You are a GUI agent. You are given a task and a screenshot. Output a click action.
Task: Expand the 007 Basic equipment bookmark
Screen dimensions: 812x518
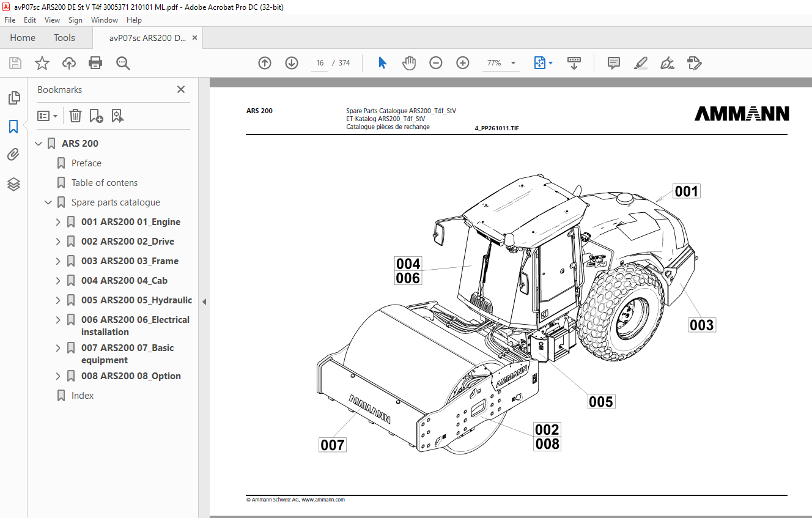[x=59, y=348]
